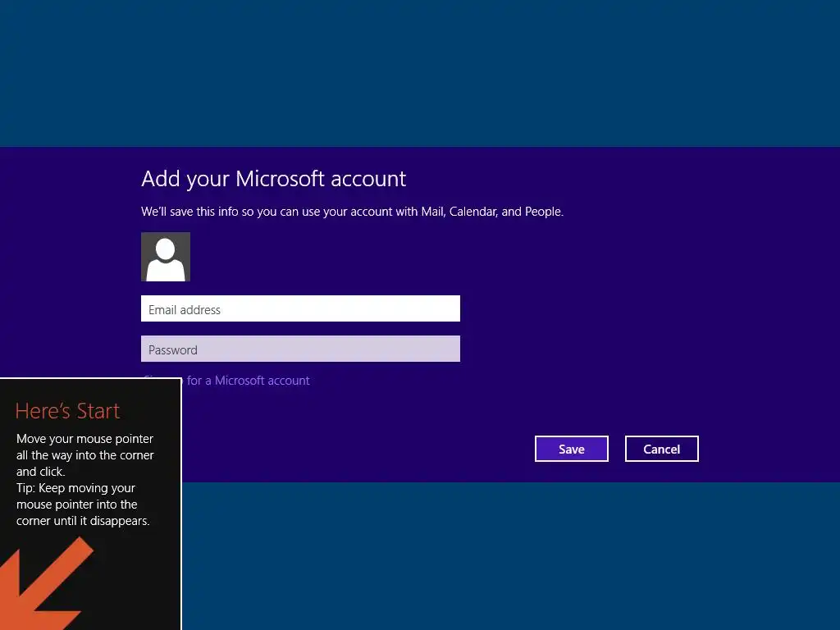Click the 'Here's Start' tip title

[x=67, y=411]
